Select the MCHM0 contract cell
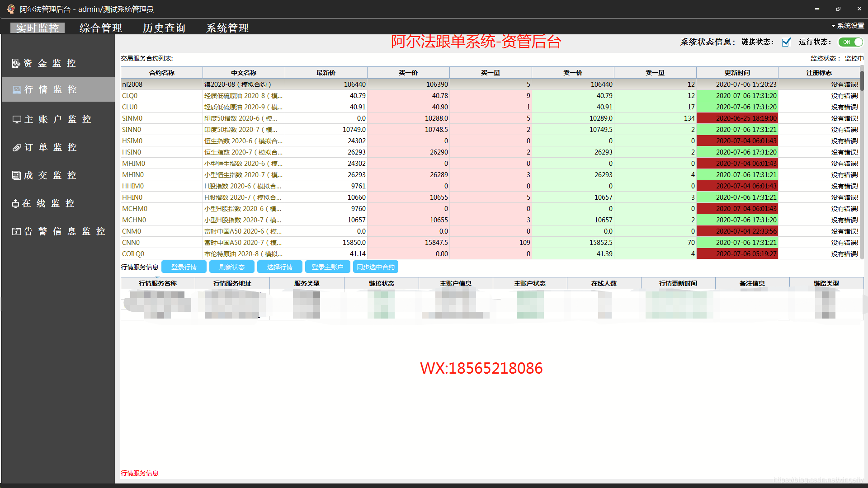Screen dimensions: 868x488 pos(162,209)
